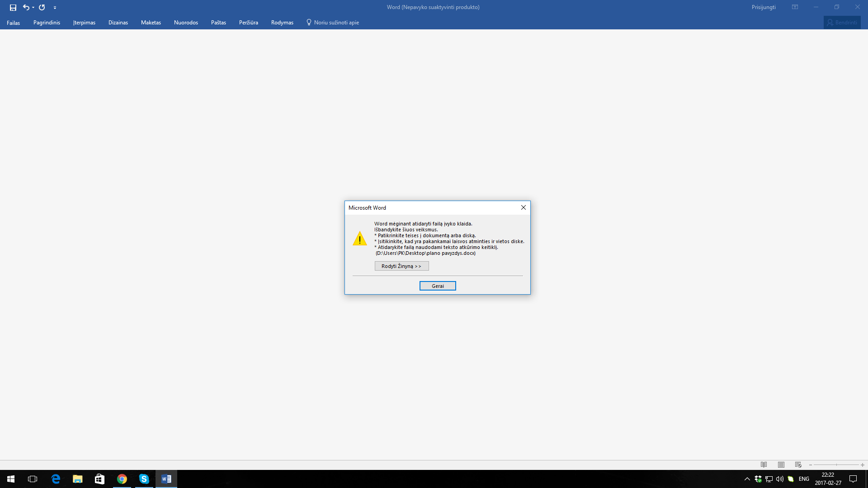
Task: Click the line 'Atidarykite failą naudodami teksto atkūrimo keitiklį.'
Action: [x=436, y=247]
